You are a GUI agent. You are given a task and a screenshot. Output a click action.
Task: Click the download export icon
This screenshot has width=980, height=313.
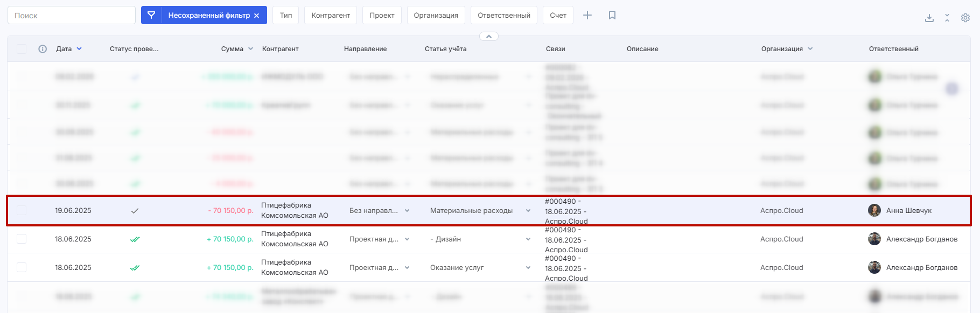tap(929, 18)
